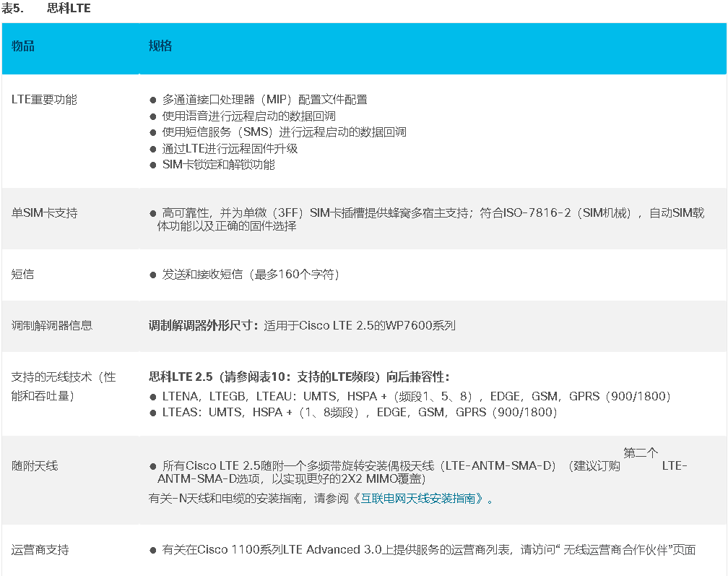Viewport: 728px width, 576px height.
Task: Click the 使用短信服务 (SMS) bullet text
Action: tap(284, 132)
